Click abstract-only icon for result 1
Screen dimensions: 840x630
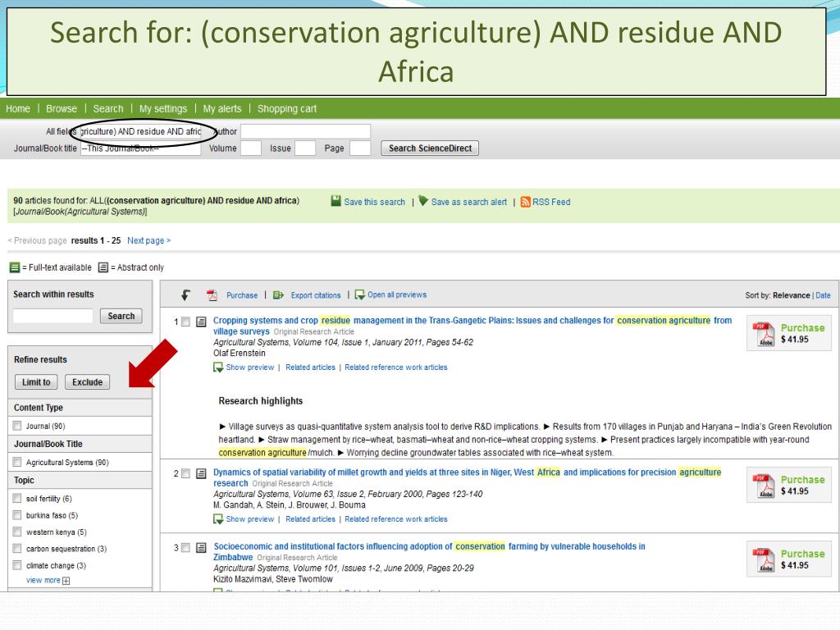[201, 322]
